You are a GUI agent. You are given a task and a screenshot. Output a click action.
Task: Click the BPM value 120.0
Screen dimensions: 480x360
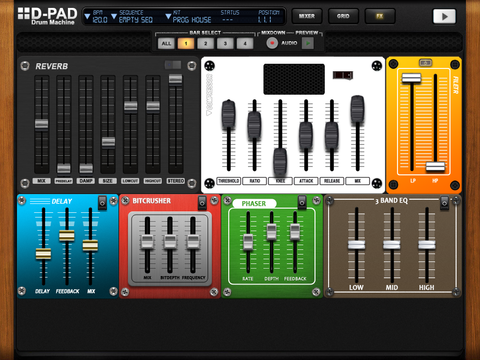pyautogui.click(x=100, y=20)
